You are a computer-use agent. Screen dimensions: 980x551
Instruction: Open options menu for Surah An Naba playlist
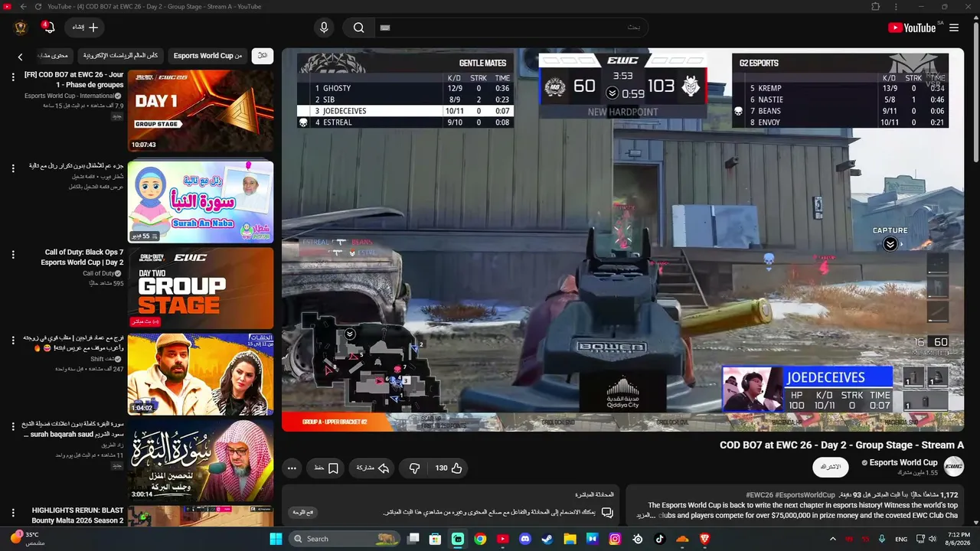13,167
